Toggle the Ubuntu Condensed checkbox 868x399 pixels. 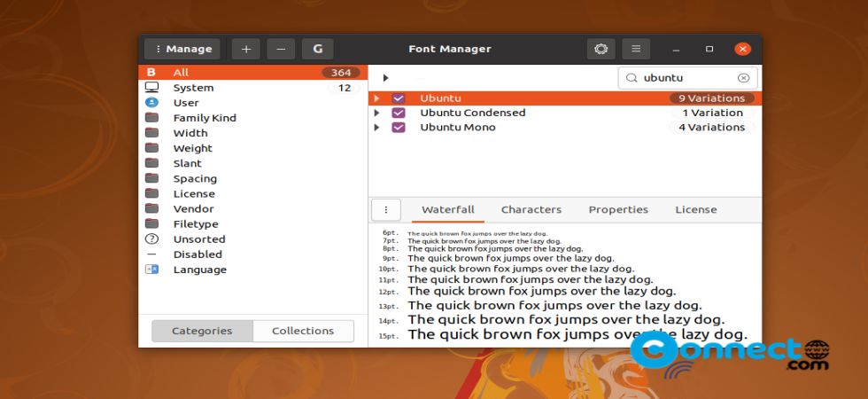pos(398,113)
